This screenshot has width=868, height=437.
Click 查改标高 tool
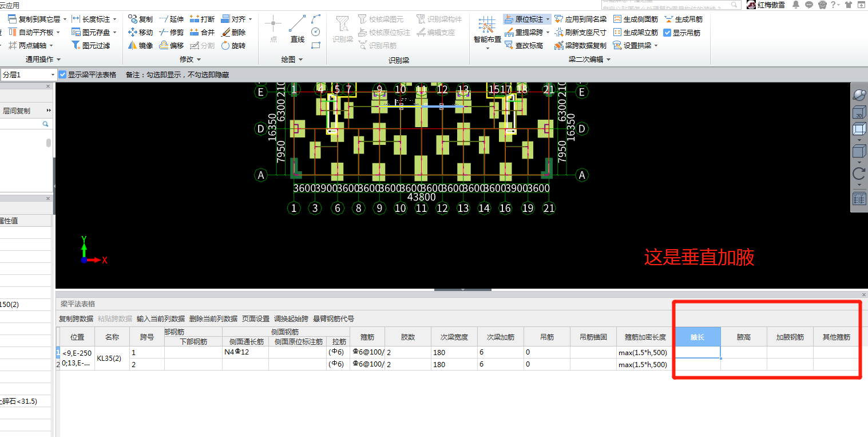click(x=524, y=45)
